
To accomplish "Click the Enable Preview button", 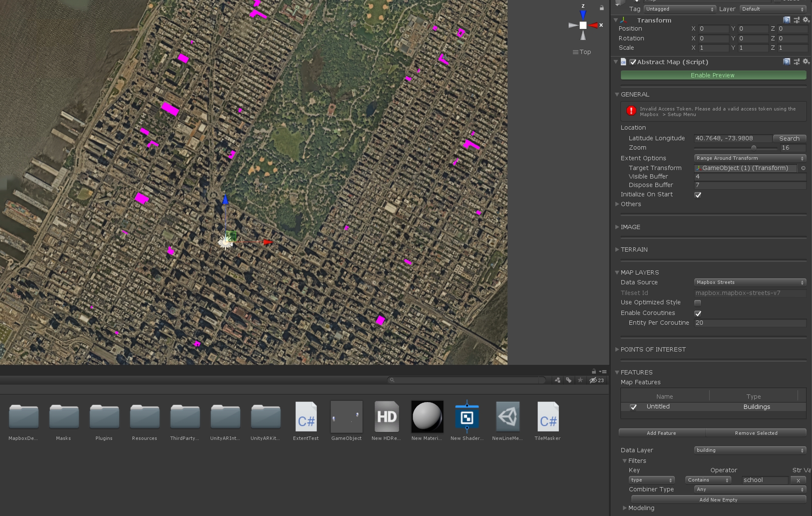I will tap(713, 75).
